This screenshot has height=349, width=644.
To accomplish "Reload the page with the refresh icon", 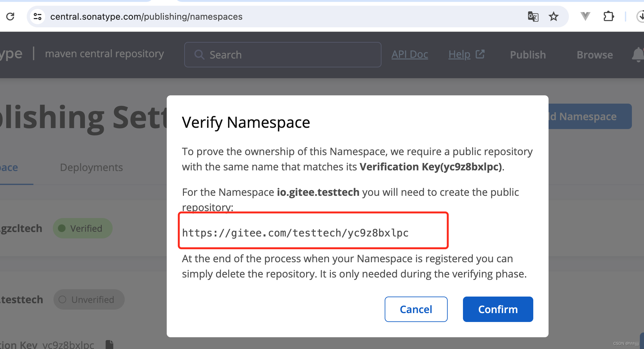I will point(10,17).
